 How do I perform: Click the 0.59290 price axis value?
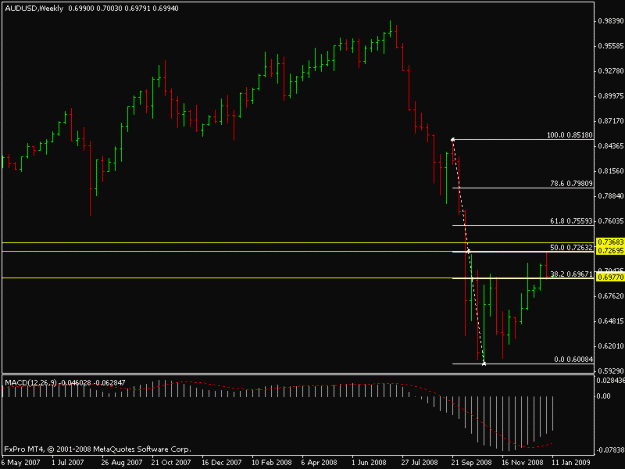click(611, 371)
